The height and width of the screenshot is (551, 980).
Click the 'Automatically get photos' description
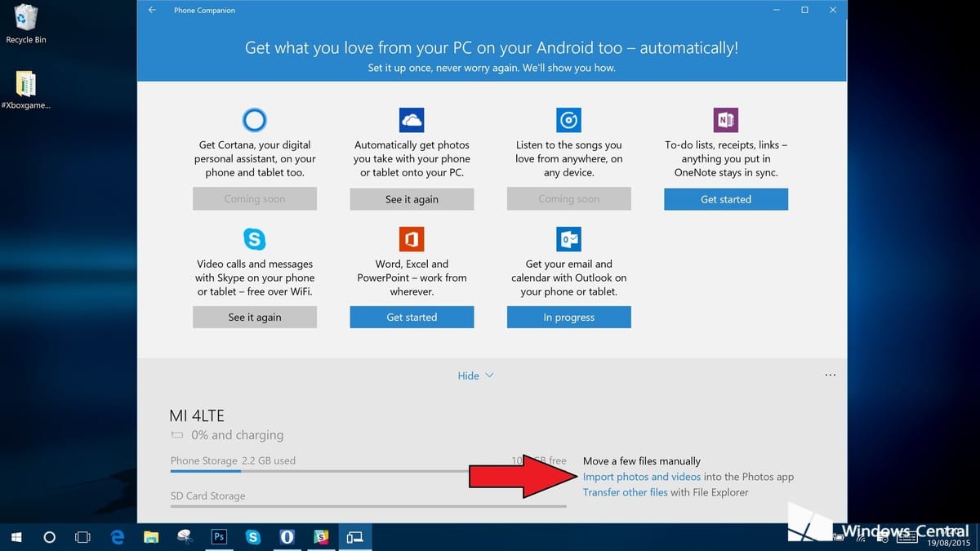(x=412, y=158)
